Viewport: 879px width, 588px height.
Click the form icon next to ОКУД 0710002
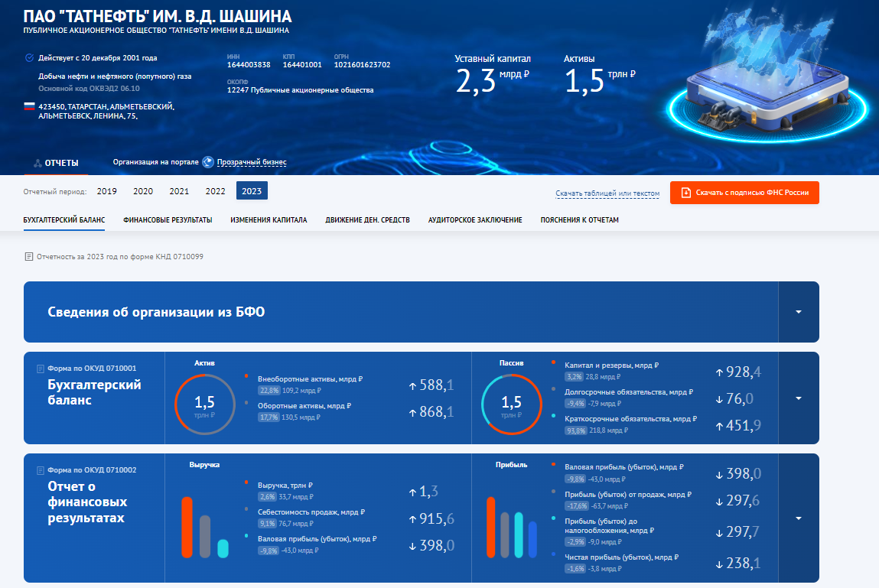41,470
